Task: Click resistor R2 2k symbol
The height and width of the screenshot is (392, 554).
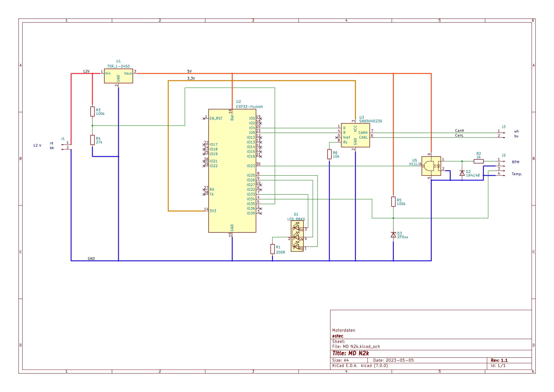Action: [x=478, y=161]
